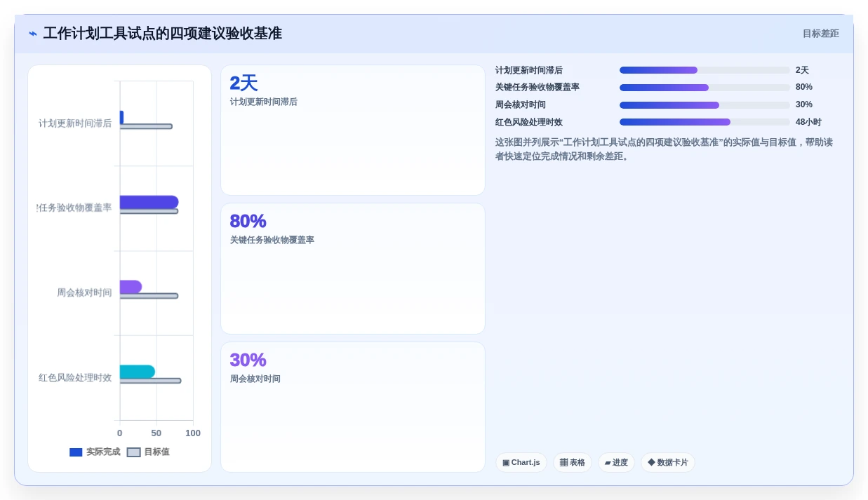Click the 关键任务验收物覆盖率 label in progress list
The image size is (868, 500).
(x=538, y=87)
